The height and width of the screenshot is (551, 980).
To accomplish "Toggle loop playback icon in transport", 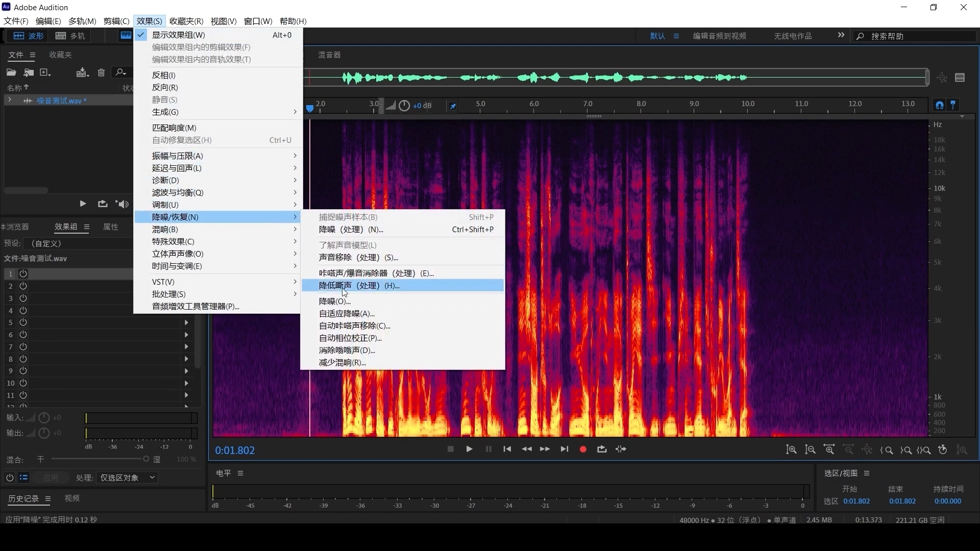I will point(602,449).
